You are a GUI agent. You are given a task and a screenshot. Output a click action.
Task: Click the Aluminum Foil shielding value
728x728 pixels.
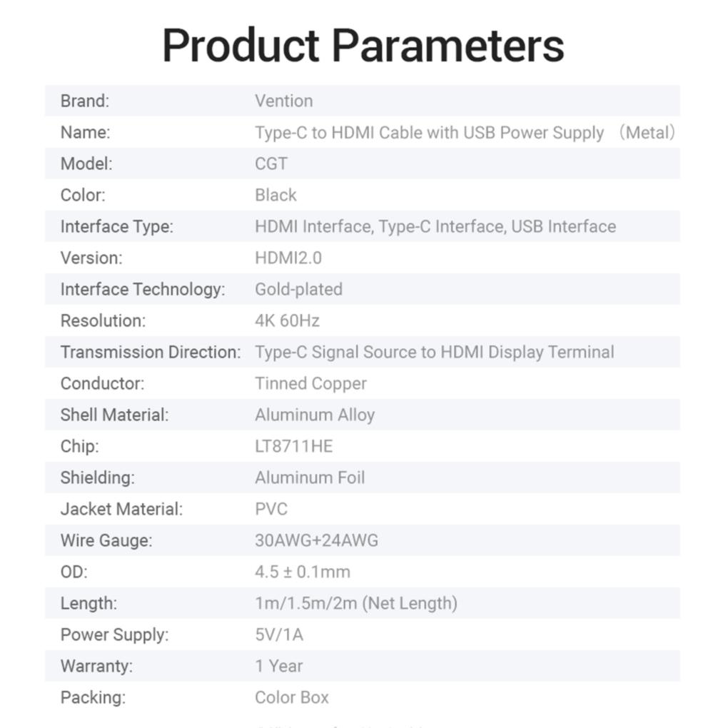point(310,477)
